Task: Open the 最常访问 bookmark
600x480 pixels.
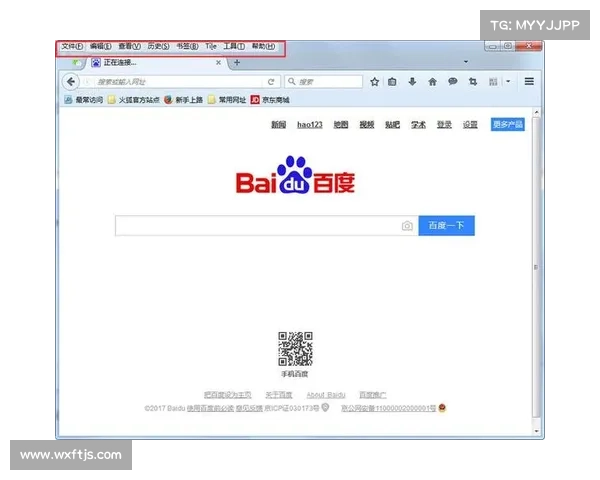Action: [x=84, y=100]
